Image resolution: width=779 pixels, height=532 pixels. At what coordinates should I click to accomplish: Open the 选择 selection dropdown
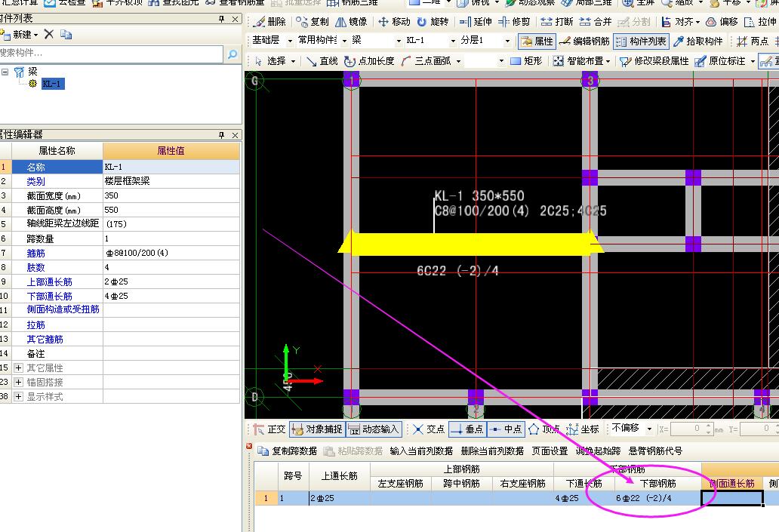(293, 61)
